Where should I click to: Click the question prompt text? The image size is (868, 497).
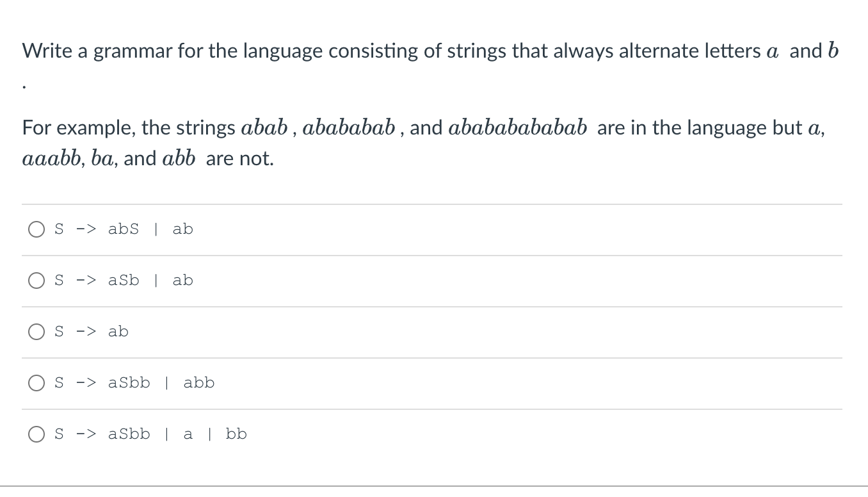click(429, 51)
